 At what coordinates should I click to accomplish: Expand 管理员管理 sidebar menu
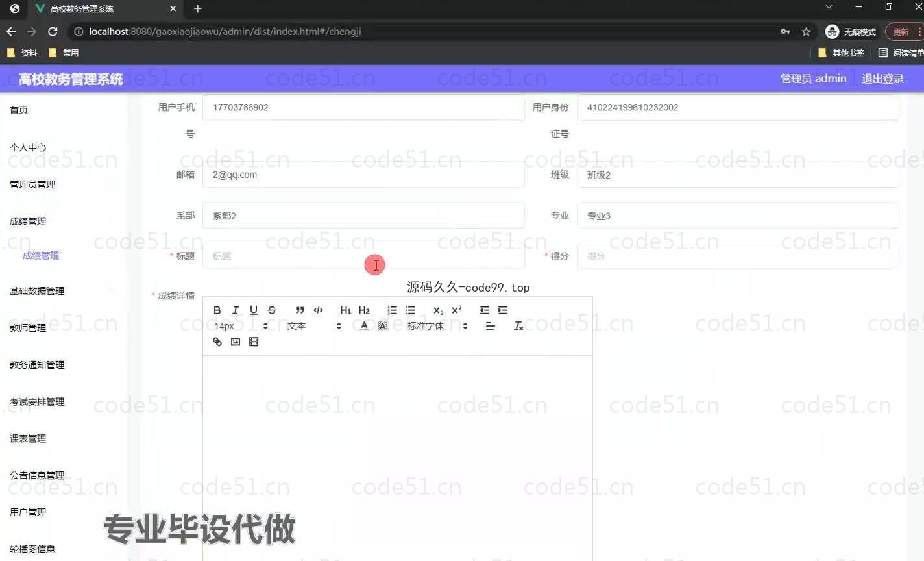point(32,184)
